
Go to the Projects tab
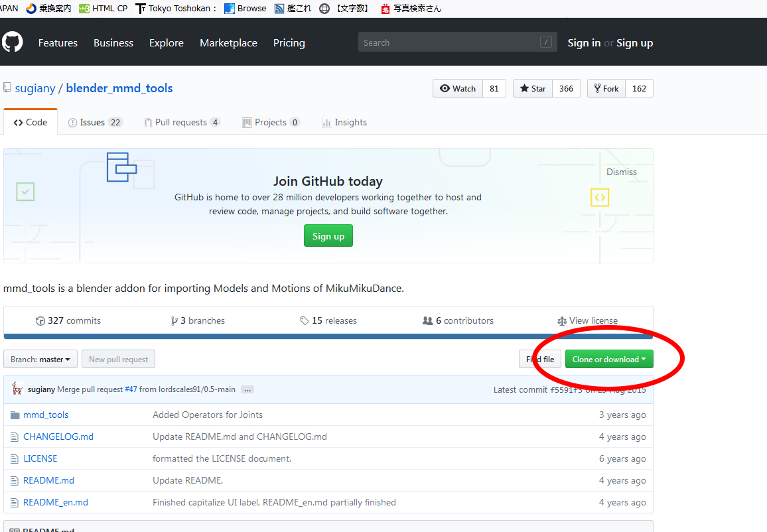(271, 122)
